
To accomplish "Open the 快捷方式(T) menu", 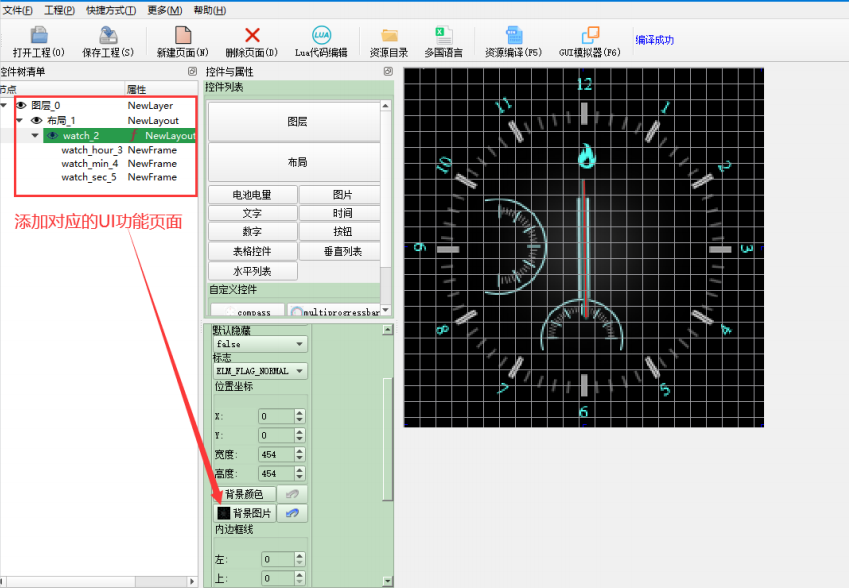I will (111, 10).
